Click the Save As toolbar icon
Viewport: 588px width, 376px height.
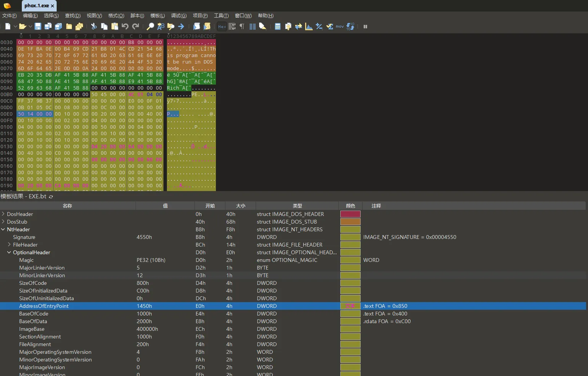(x=48, y=26)
